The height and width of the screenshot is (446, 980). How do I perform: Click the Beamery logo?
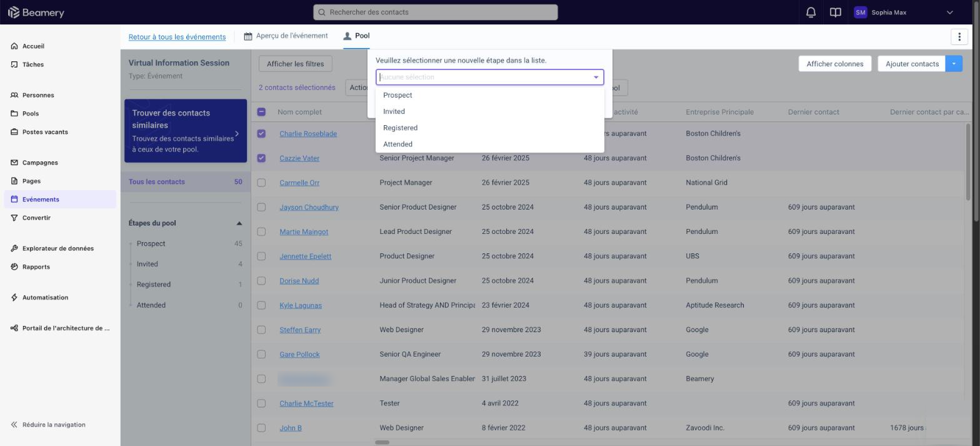pyautogui.click(x=36, y=13)
